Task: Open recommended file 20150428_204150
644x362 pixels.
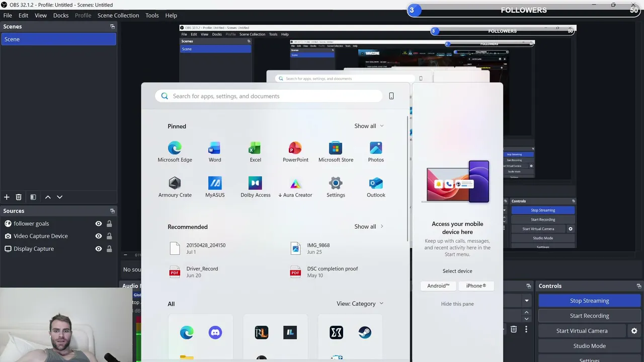Action: [198, 248]
